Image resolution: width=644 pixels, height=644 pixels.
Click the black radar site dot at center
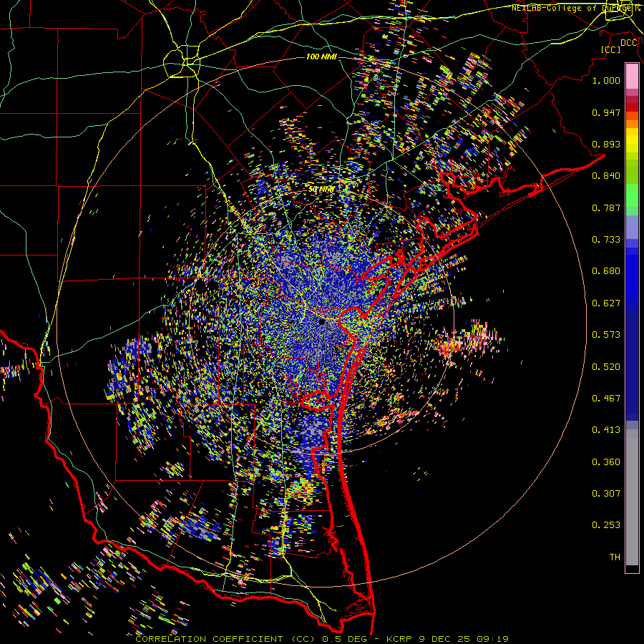(322, 323)
